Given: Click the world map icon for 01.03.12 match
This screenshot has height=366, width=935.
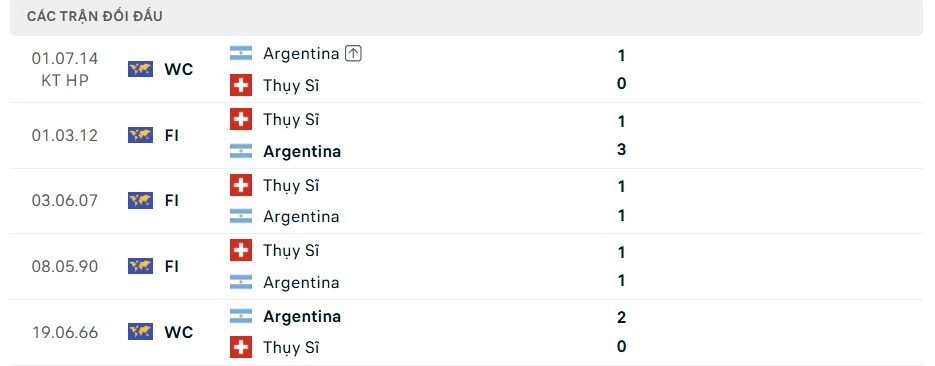Looking at the screenshot, I should click(140, 135).
